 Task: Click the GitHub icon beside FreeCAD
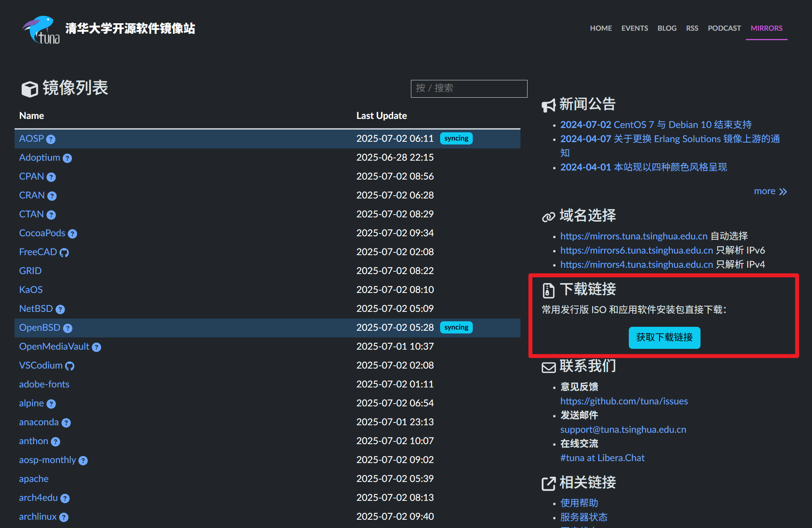click(64, 253)
